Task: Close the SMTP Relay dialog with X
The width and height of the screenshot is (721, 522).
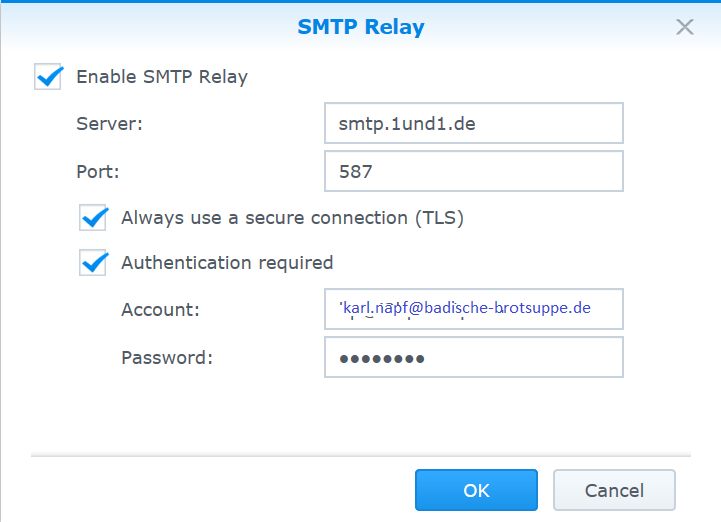Action: [685, 27]
